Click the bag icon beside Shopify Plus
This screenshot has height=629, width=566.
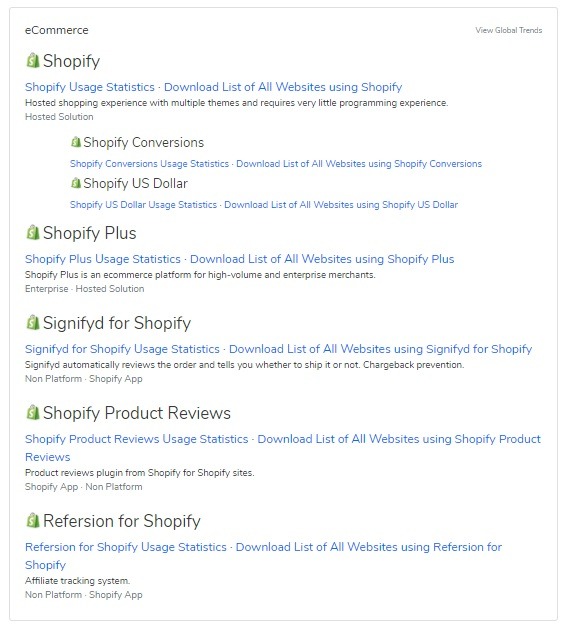32,233
